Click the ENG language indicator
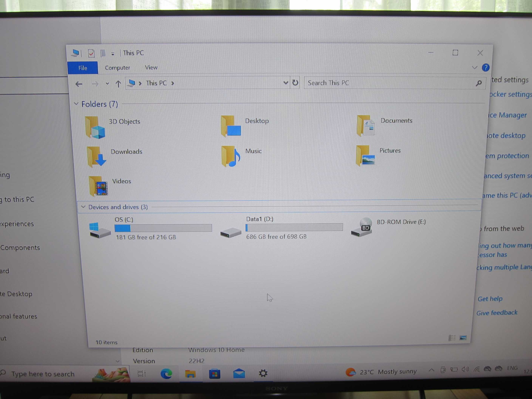The image size is (532, 399). click(512, 368)
